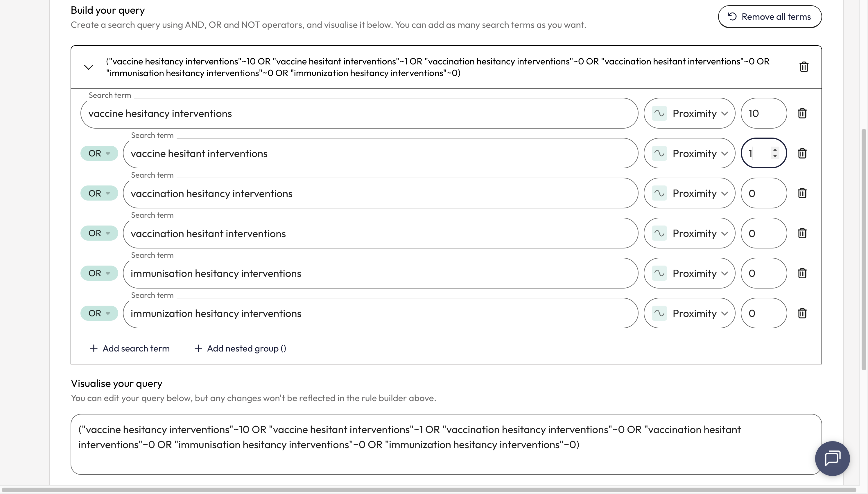The height and width of the screenshot is (494, 868).
Task: Change OR operator before 'immunization hesitancy interventions'
Action: (x=99, y=313)
